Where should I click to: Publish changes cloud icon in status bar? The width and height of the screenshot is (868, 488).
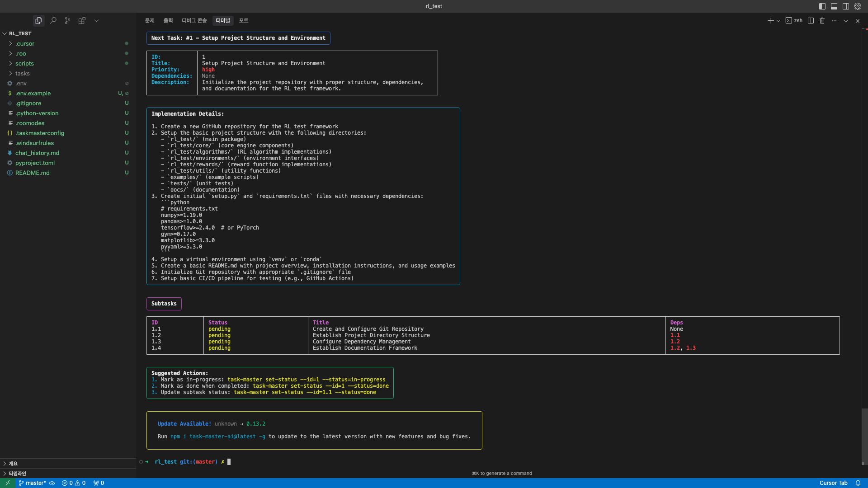[52, 483]
